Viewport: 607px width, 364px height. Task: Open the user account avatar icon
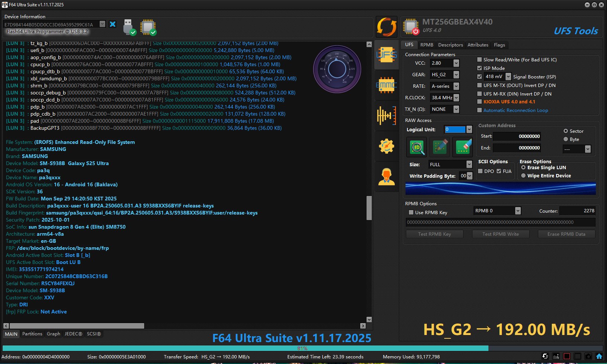tap(387, 176)
